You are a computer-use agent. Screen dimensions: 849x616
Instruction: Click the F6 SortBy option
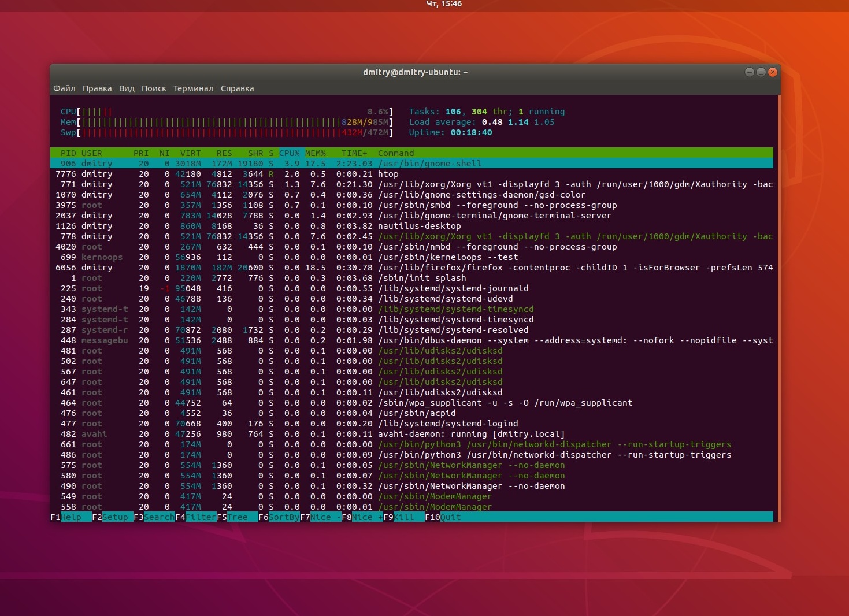coord(279,517)
